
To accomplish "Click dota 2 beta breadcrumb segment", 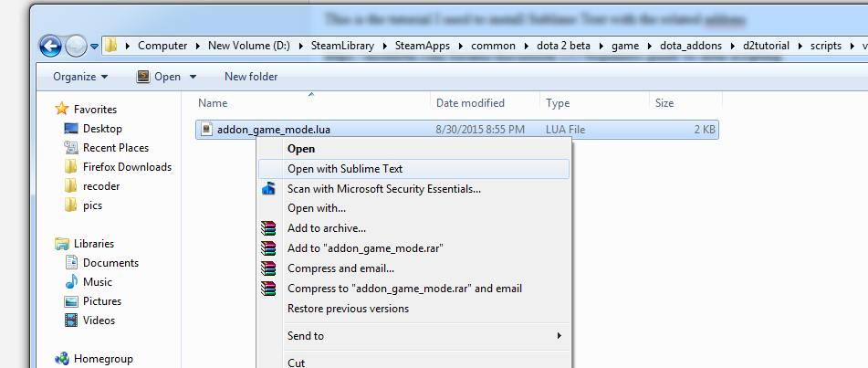I will tap(563, 46).
